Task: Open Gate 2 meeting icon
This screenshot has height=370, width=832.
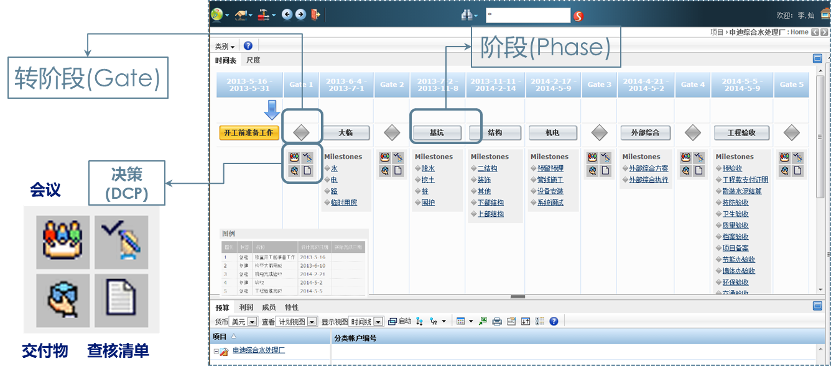Action: click(x=385, y=158)
